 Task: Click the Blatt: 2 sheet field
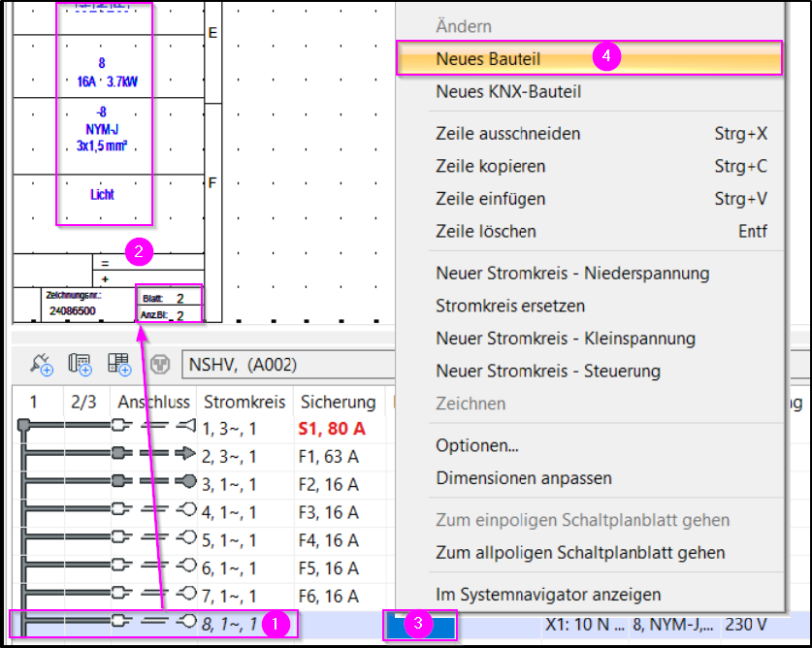(x=169, y=299)
